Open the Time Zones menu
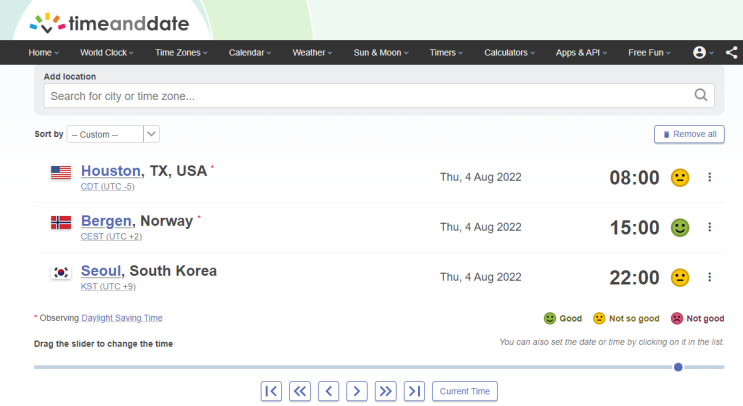This screenshot has height=406, width=743. pos(181,53)
